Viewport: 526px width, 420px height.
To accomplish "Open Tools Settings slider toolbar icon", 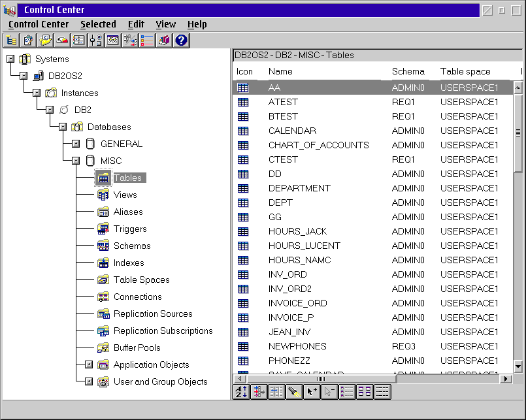I will (x=96, y=40).
